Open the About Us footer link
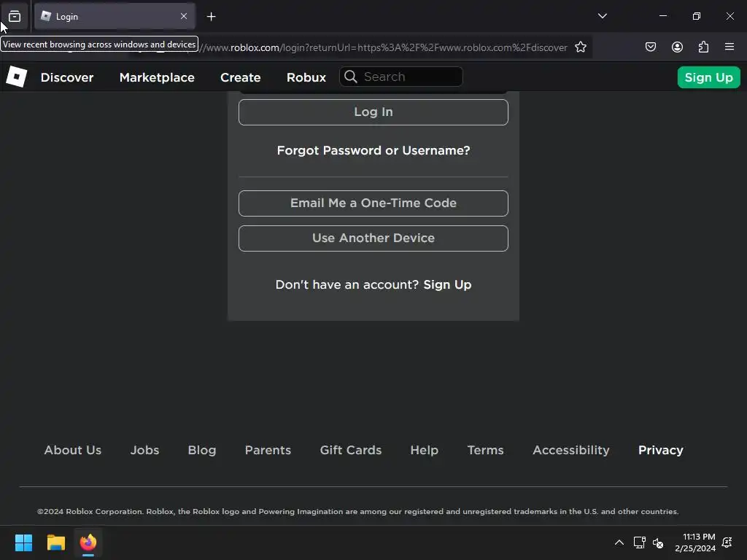The height and width of the screenshot is (560, 747). pos(73,450)
